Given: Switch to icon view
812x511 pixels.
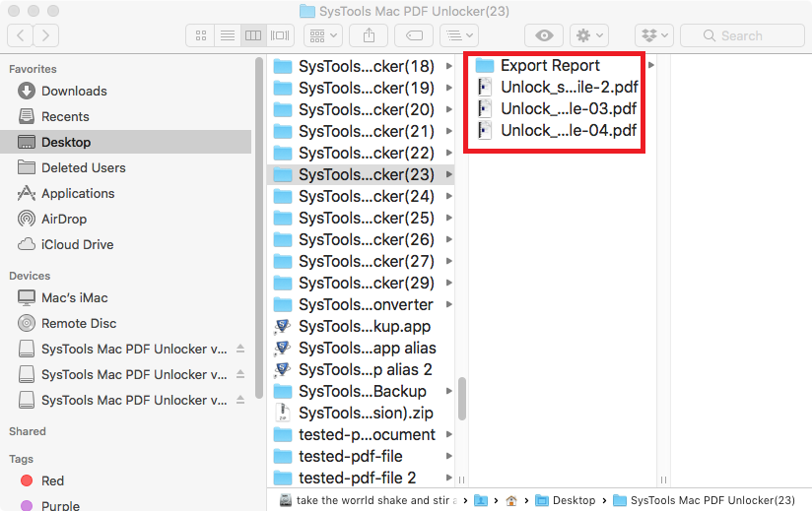Looking at the screenshot, I should (x=201, y=35).
